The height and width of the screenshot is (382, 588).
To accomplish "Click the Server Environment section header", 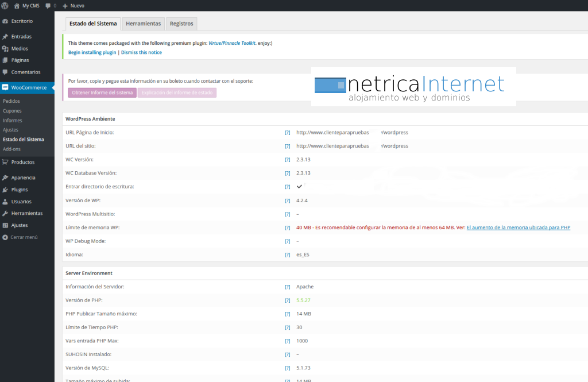I will [89, 273].
